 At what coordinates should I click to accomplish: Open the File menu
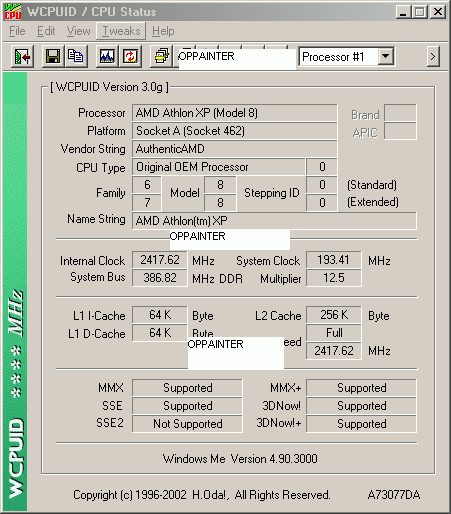click(x=17, y=31)
